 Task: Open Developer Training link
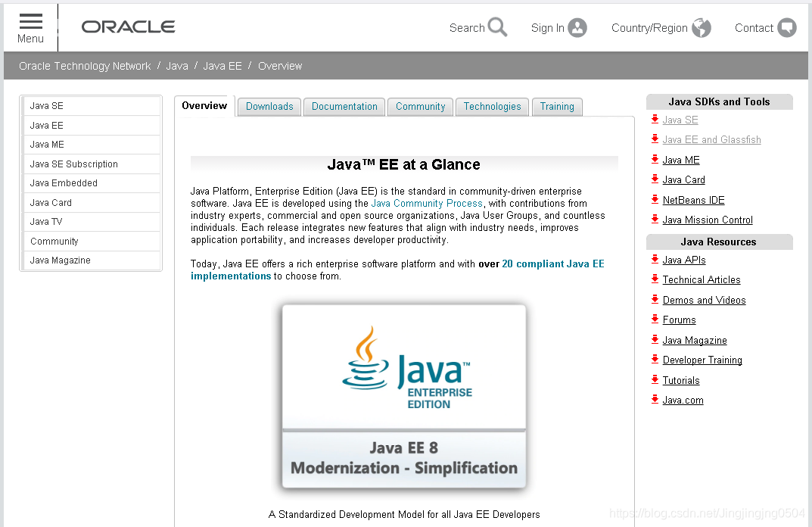coord(702,360)
